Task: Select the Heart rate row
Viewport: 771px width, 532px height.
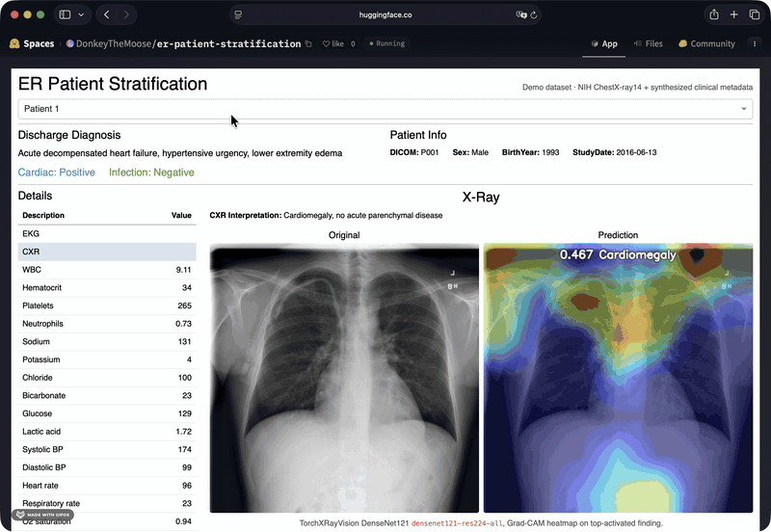Action: (x=107, y=486)
